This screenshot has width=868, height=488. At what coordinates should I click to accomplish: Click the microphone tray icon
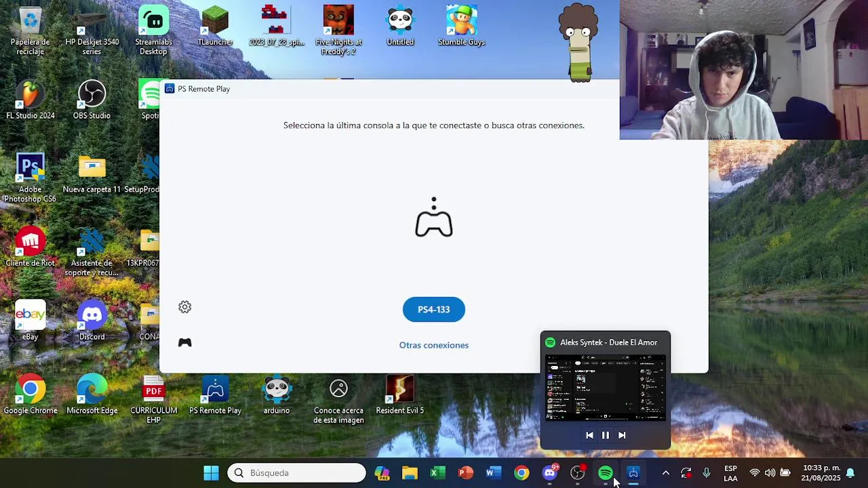tap(707, 473)
